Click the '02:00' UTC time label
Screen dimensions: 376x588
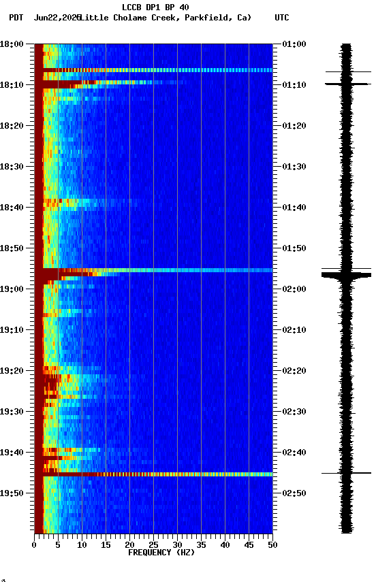294,289
